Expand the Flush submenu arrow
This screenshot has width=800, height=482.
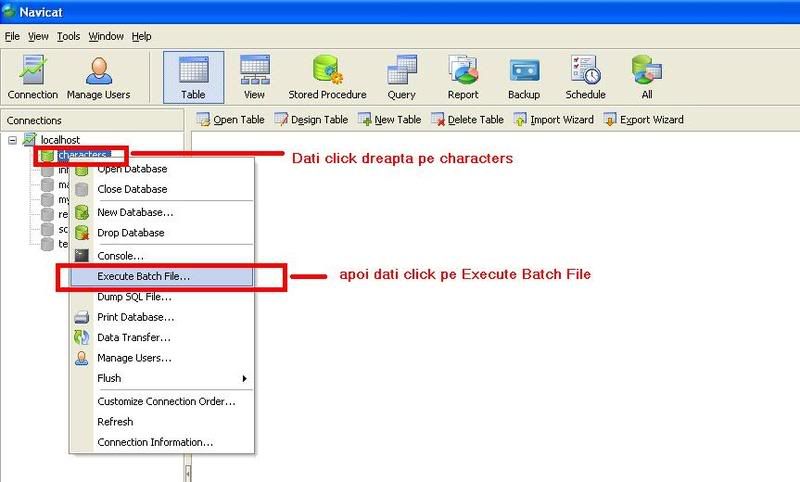(244, 378)
